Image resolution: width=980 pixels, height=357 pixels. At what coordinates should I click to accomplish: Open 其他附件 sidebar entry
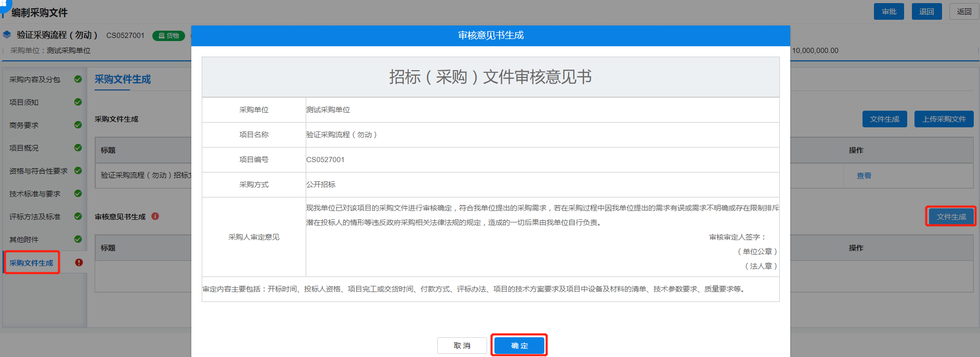pos(24,240)
